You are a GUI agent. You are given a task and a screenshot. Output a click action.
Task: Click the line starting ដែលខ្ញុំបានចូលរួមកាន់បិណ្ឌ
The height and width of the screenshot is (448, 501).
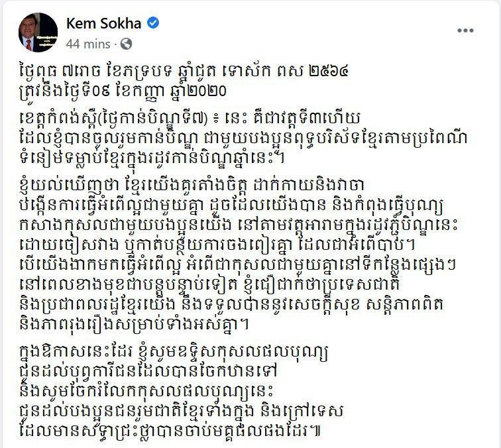(x=243, y=139)
